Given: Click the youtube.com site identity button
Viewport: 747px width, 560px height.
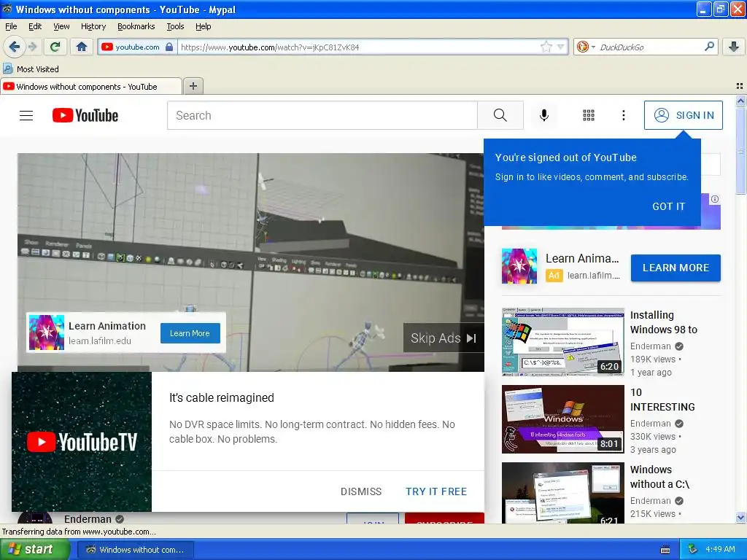Looking at the screenshot, I should pyautogui.click(x=137, y=47).
